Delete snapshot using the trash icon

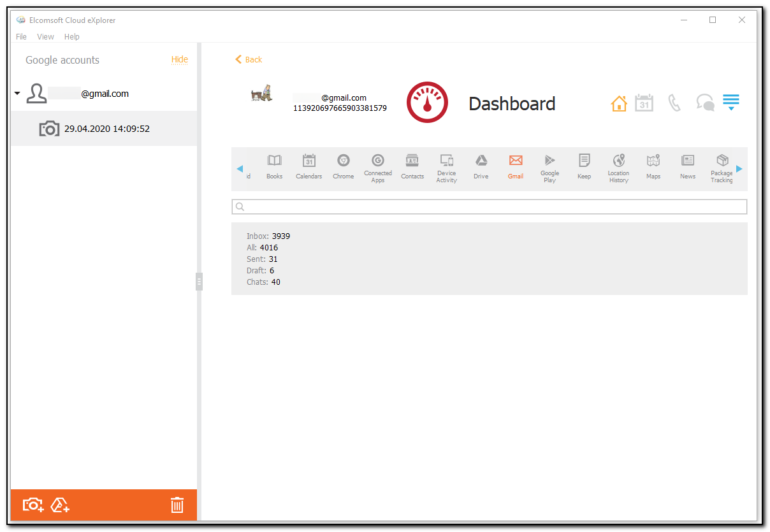tap(177, 505)
